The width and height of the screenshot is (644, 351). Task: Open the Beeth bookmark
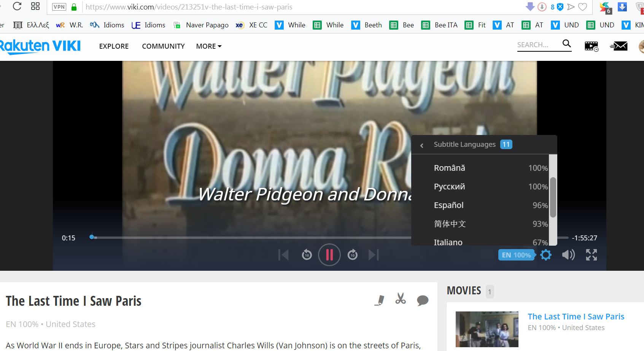(367, 25)
